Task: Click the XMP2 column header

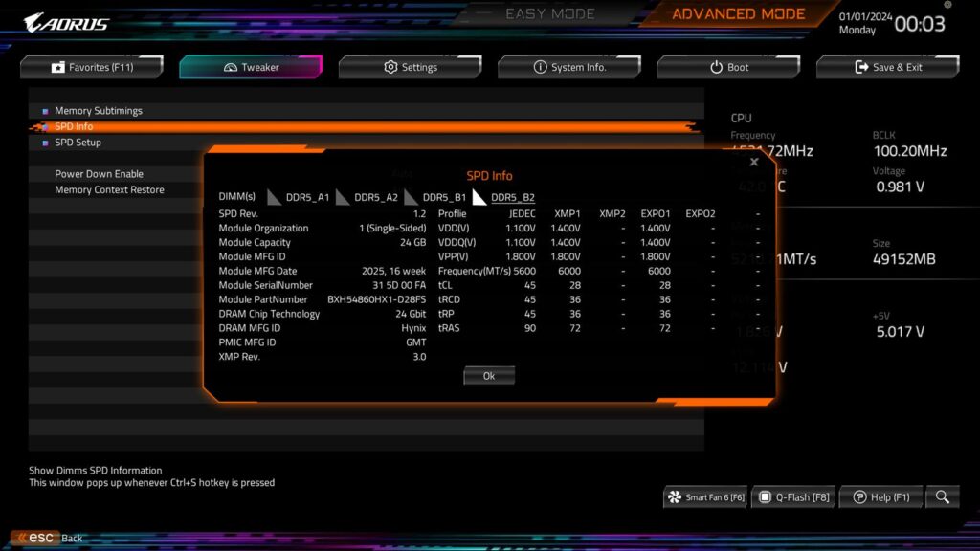Action: pyautogui.click(x=612, y=213)
